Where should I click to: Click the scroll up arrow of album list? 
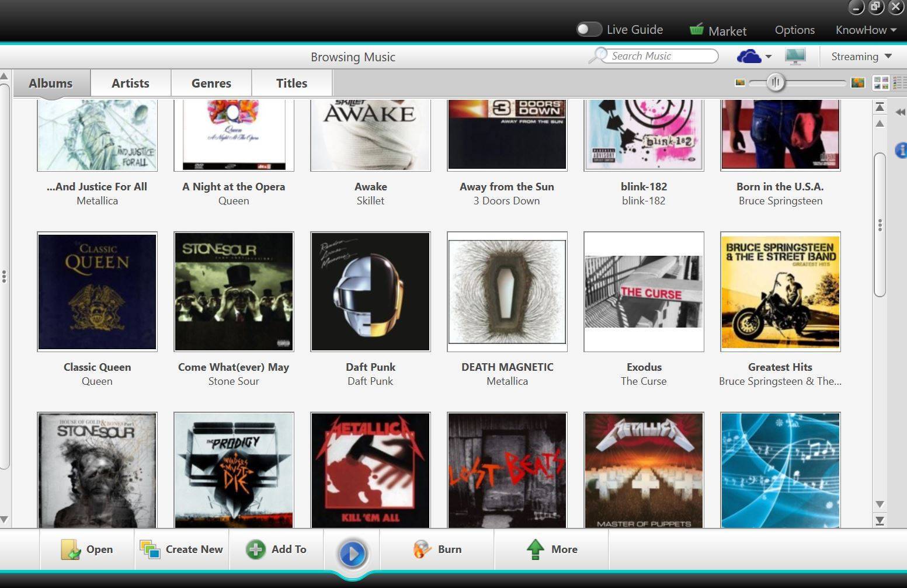880,124
